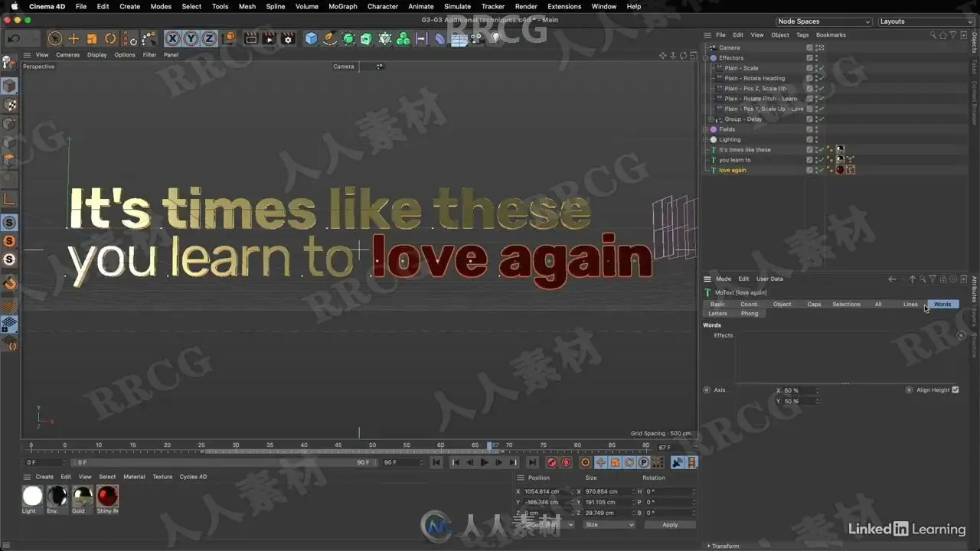Toggle Autokeying red button
980x551 pixels.
[x=567, y=462]
